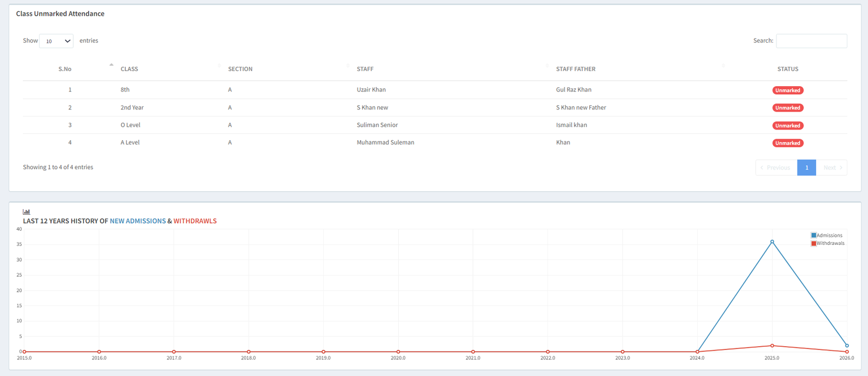Screen dimensions: 868x376
Task: Sort the table by S.No column
Action: click(x=65, y=69)
